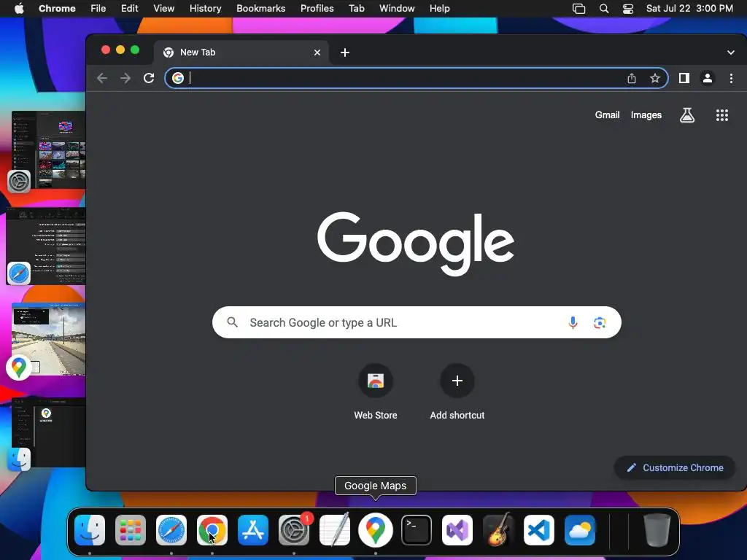Open the Images link
747x560 pixels.
646,114
